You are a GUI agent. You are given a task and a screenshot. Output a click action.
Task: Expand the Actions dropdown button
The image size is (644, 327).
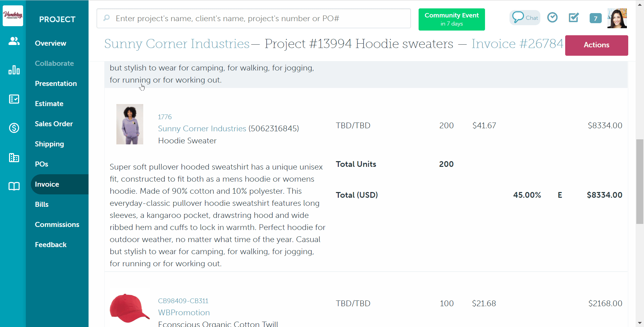click(596, 45)
